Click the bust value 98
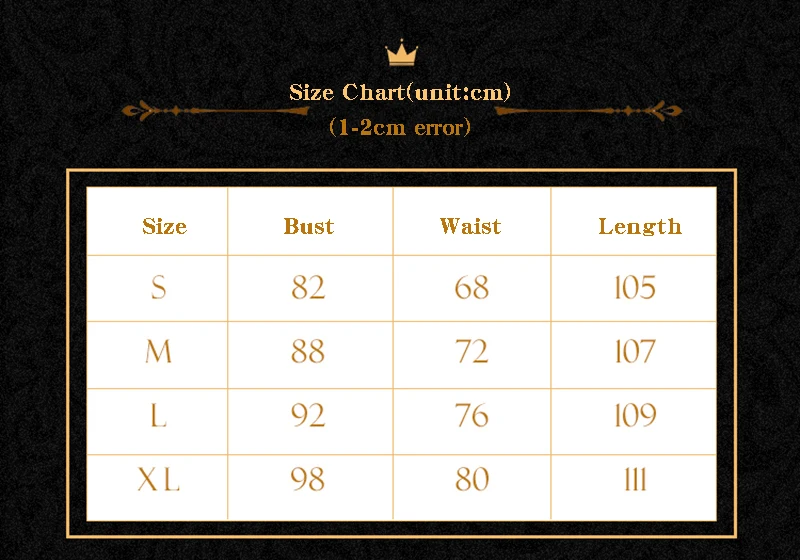 (x=308, y=481)
